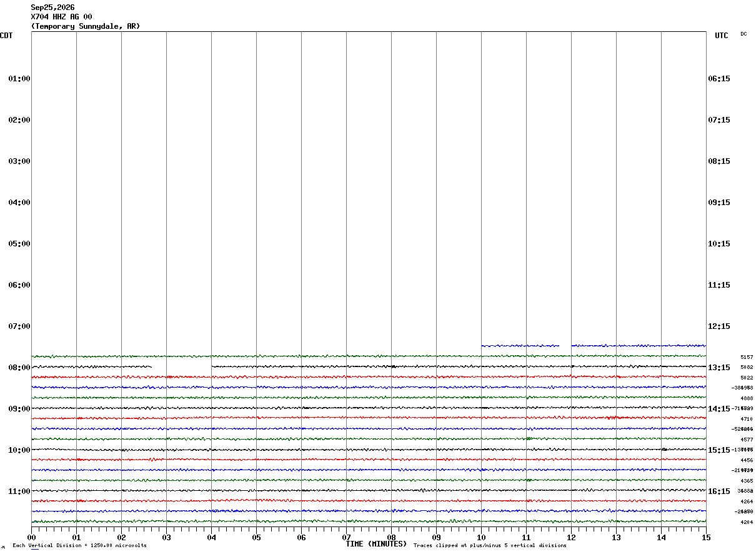Select the 04 minute axis tick label
This screenshot has width=756, height=554.
pos(211,537)
